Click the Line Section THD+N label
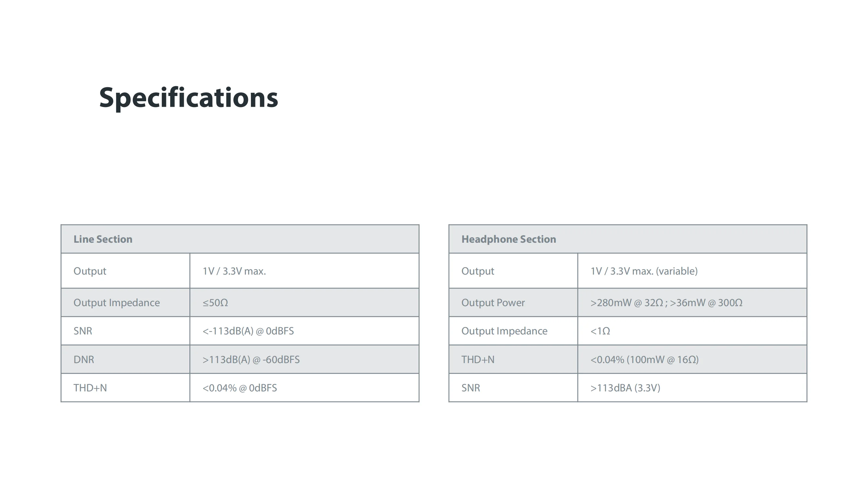Image resolution: width=868 pixels, height=488 pixels. 90,388
